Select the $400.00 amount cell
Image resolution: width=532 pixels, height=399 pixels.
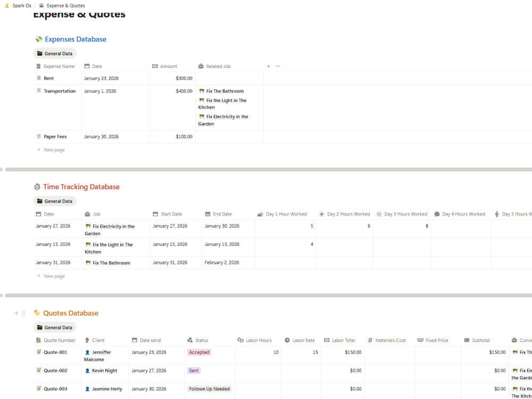click(x=172, y=107)
